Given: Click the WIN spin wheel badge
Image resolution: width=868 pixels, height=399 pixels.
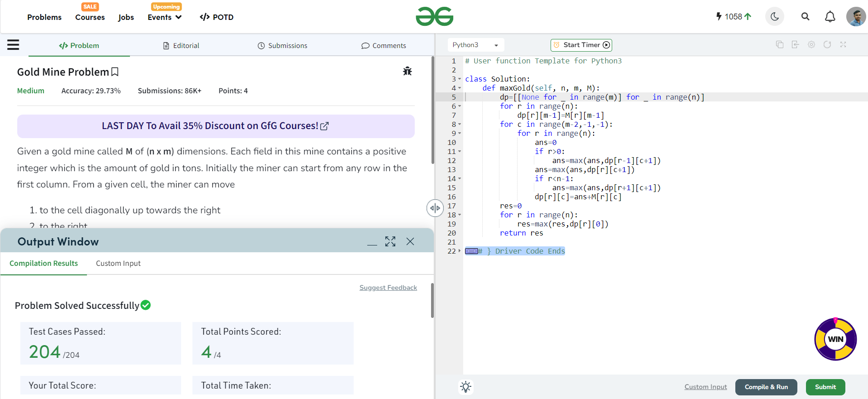Looking at the screenshot, I should click(835, 339).
